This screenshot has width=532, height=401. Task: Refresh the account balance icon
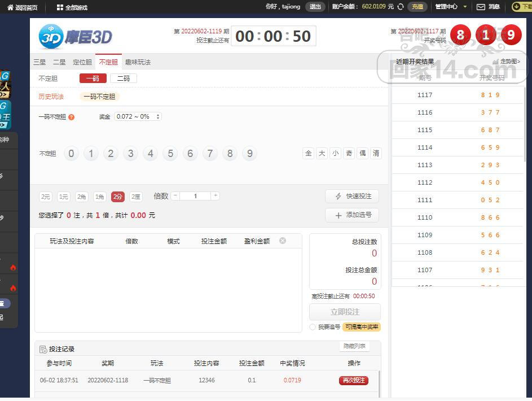coord(401,7)
